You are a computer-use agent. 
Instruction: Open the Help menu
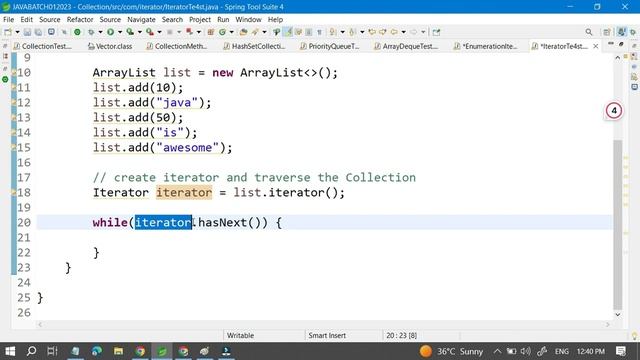[276, 20]
